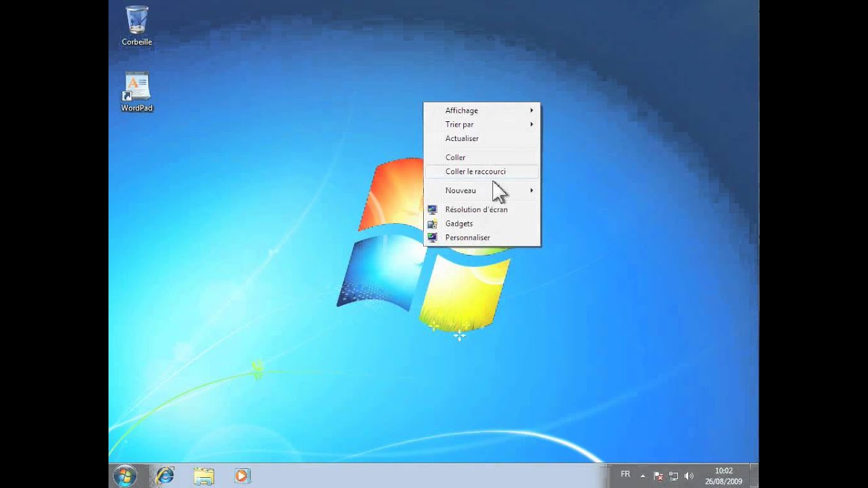Click the Personnaliser menu icon
Viewport: 868px width, 488px height.
click(433, 238)
